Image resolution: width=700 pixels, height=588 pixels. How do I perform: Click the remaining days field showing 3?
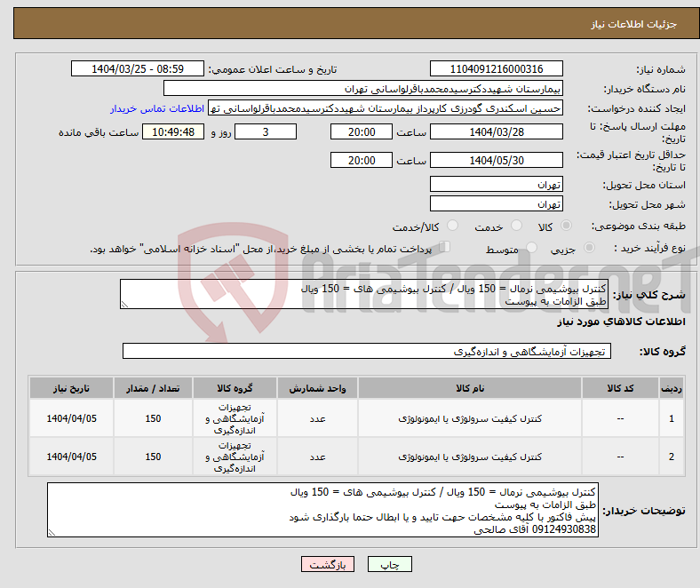266,131
